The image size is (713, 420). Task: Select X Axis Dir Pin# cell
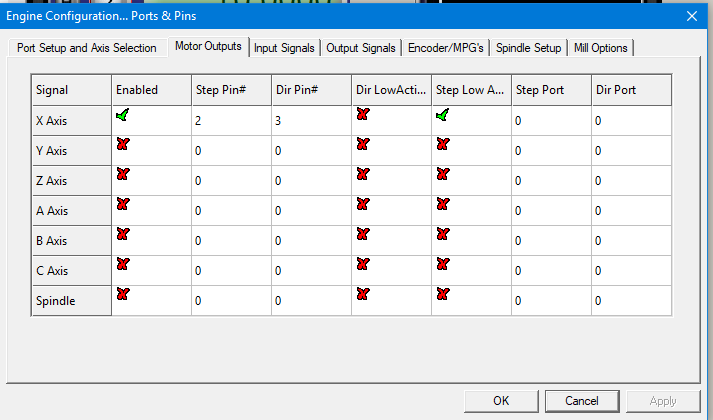point(310,121)
